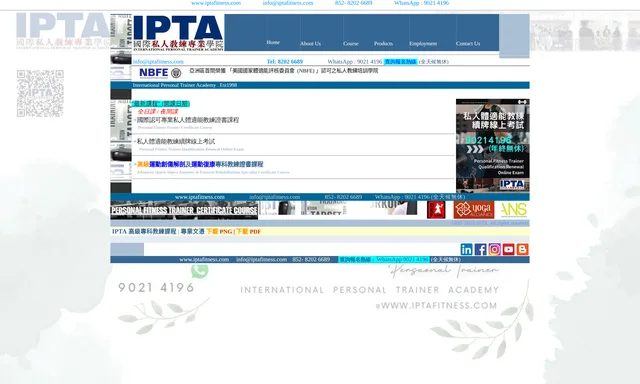Viewport: 640px width, 384px height.
Task: Open the Course menu item
Action: [351, 43]
